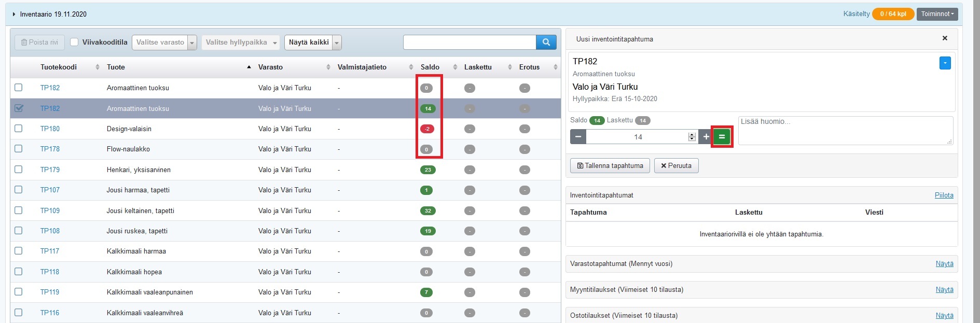Show Varastotapahtumat via the Näytä link

pos(944,264)
